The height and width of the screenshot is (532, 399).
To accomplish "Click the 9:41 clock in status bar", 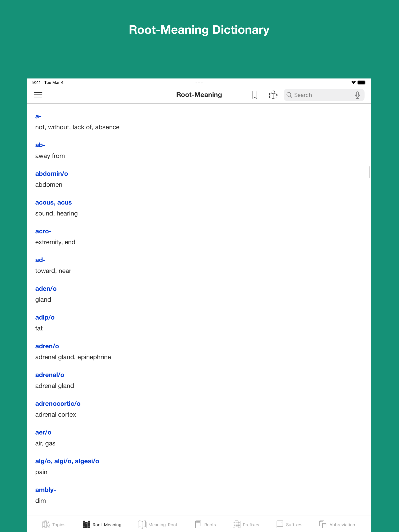I will click(x=36, y=83).
